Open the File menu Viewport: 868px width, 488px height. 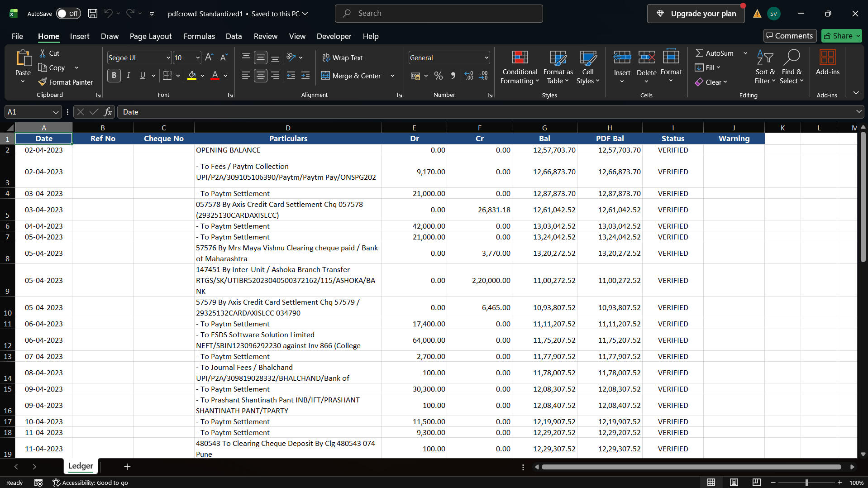(x=17, y=36)
